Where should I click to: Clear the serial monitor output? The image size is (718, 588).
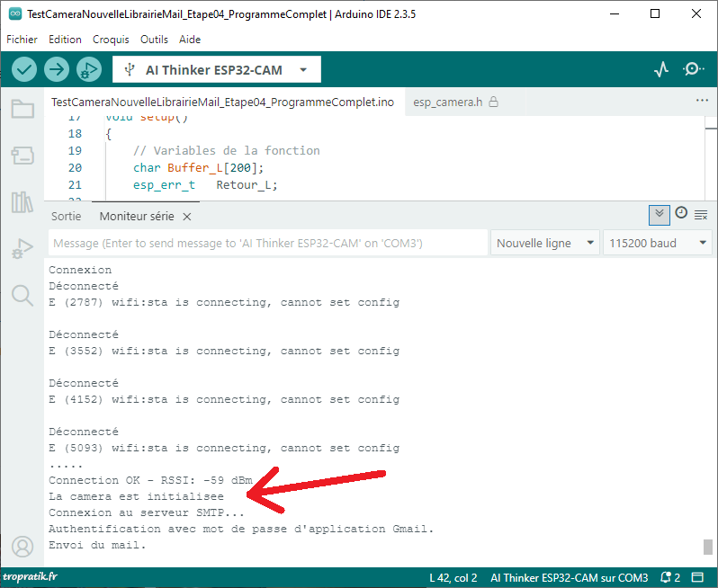coord(701,214)
